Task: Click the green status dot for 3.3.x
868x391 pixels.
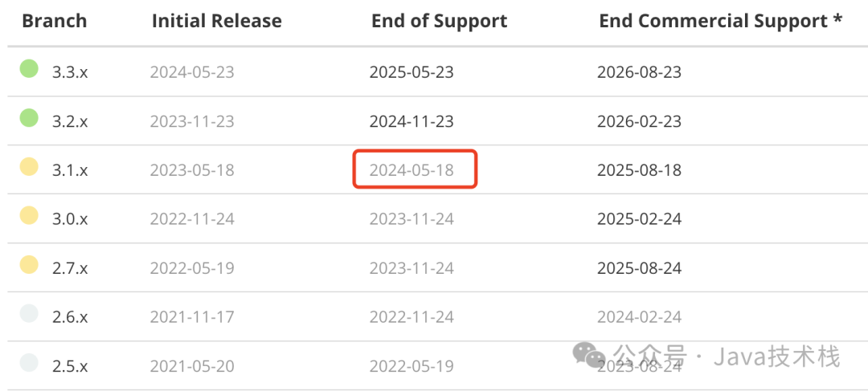Action: (29, 69)
